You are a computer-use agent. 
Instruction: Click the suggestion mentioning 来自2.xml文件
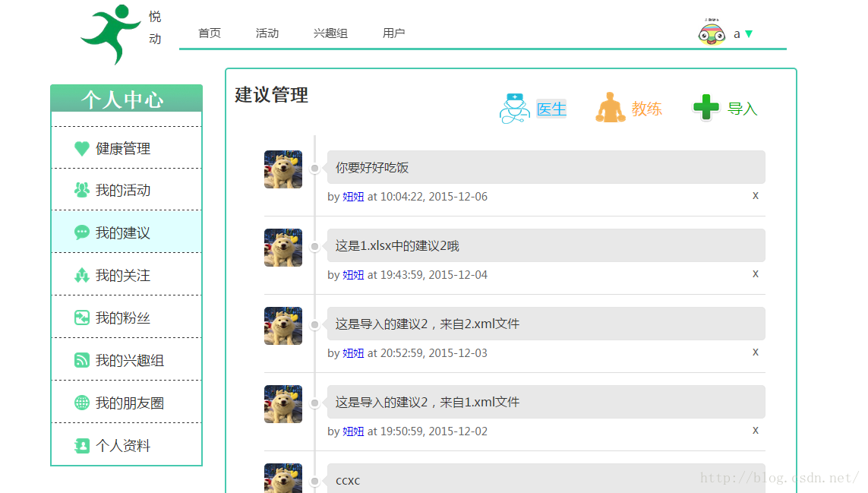click(x=428, y=324)
